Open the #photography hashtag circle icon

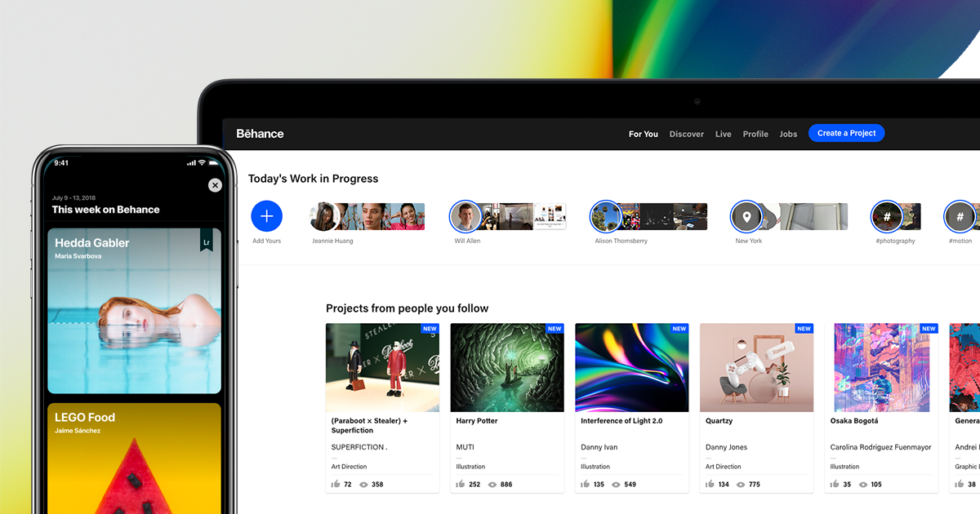pos(886,216)
